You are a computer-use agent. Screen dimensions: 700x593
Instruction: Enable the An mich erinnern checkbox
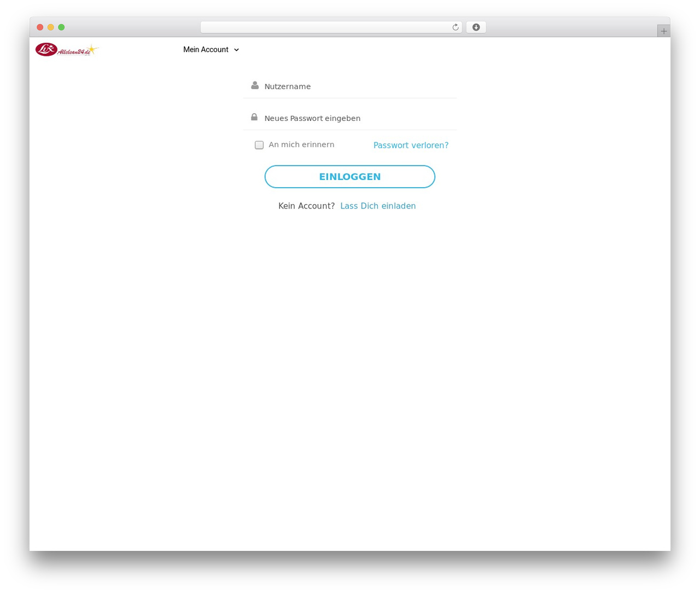[x=259, y=145]
